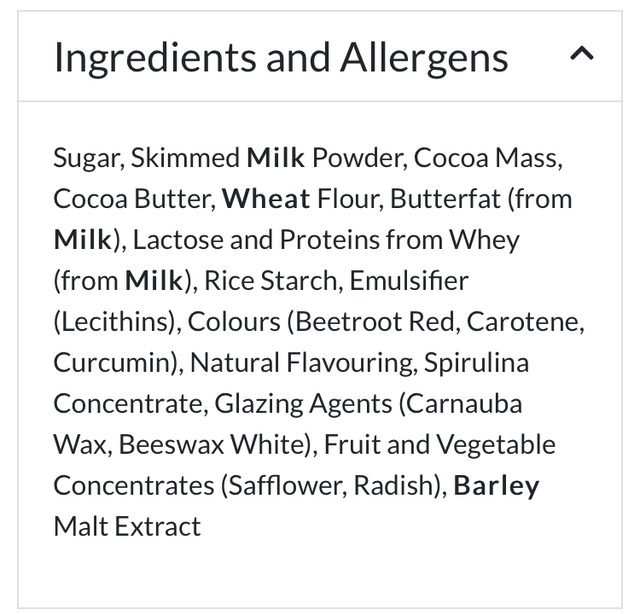This screenshot has height=614, width=640.
Task: Click the Malt Extract text
Action: pos(127,527)
